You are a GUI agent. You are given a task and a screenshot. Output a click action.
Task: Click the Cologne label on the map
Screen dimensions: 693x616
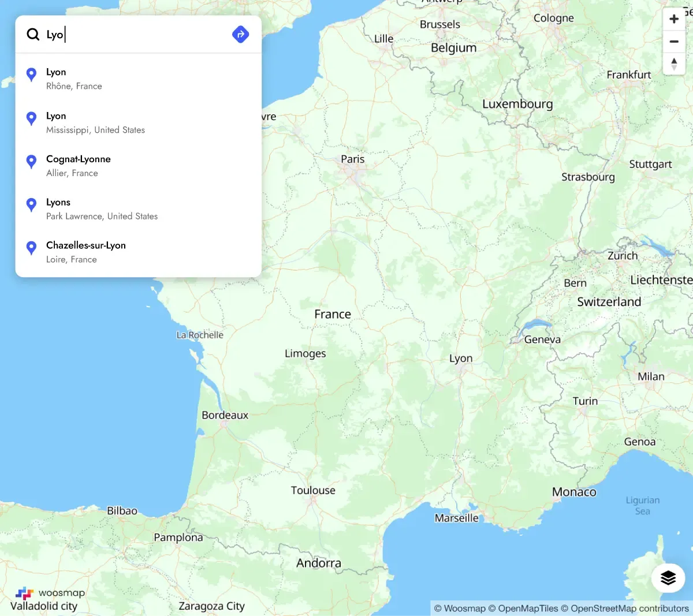tap(554, 18)
